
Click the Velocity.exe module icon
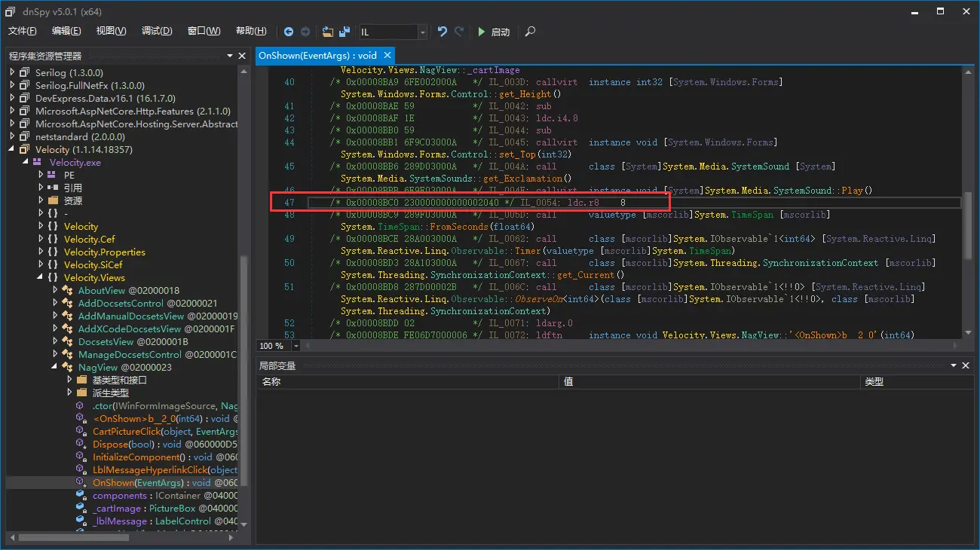pyautogui.click(x=38, y=163)
